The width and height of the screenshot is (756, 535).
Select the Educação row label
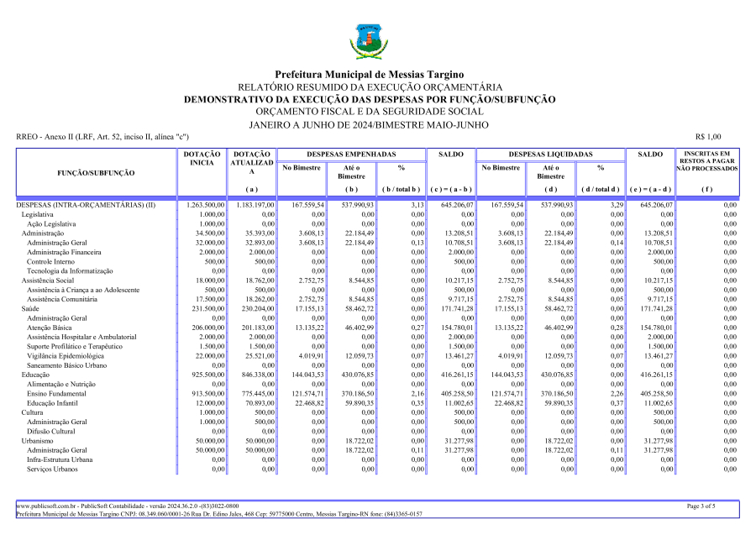pos(37,374)
